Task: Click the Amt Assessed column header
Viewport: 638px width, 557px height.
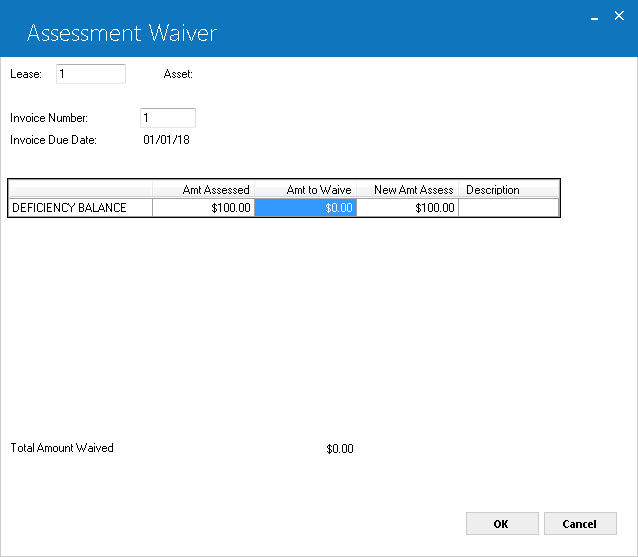Action: [203, 190]
